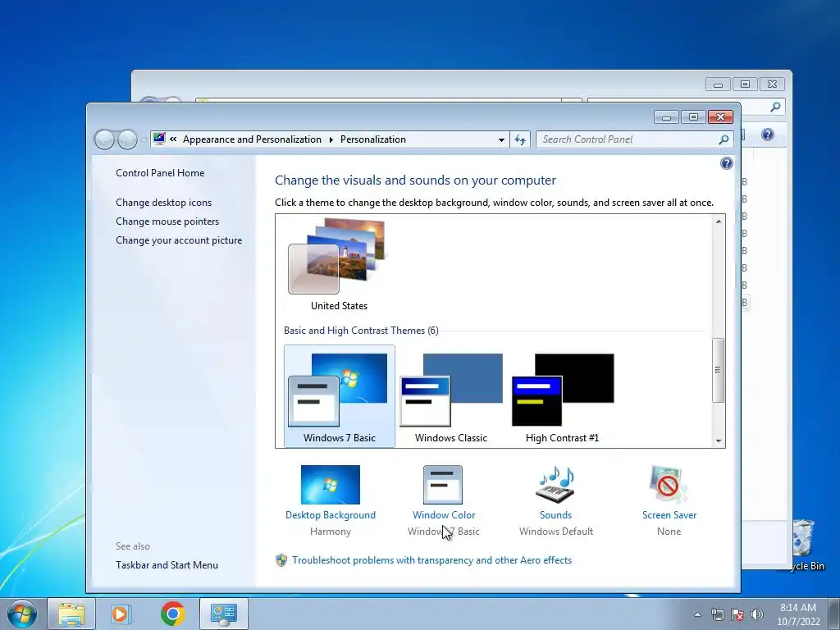The height and width of the screenshot is (630, 840).
Task: Click help icon in the background window
Action: [x=767, y=135]
